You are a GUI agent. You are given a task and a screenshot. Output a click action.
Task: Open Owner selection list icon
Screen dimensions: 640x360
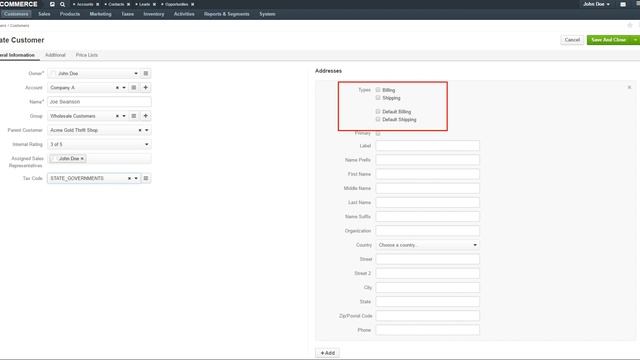[x=146, y=73]
